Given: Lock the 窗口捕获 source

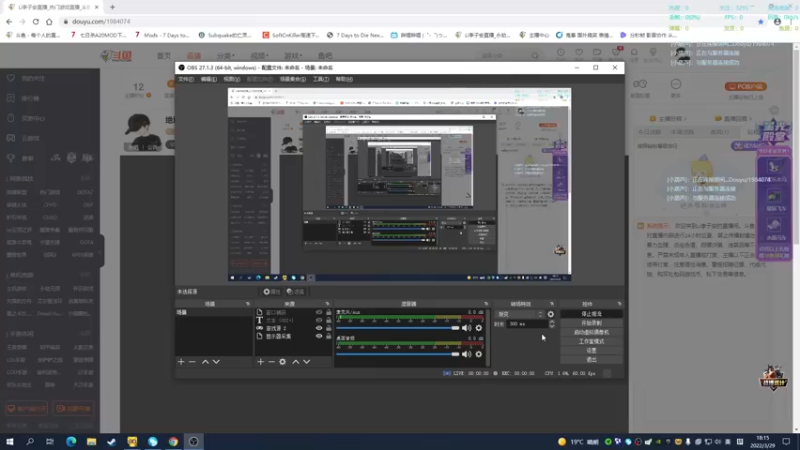Looking at the screenshot, I should [329, 312].
